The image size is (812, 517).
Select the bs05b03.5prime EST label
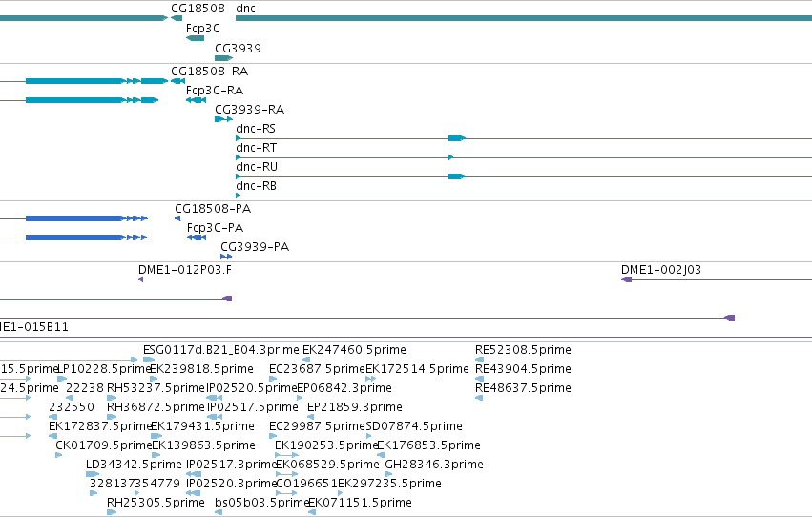click(261, 504)
